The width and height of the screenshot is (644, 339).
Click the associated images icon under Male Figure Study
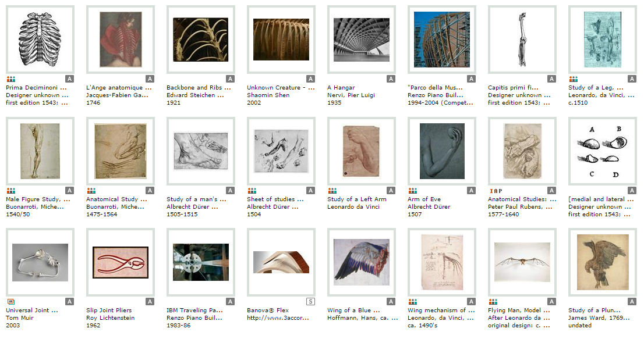coord(11,191)
